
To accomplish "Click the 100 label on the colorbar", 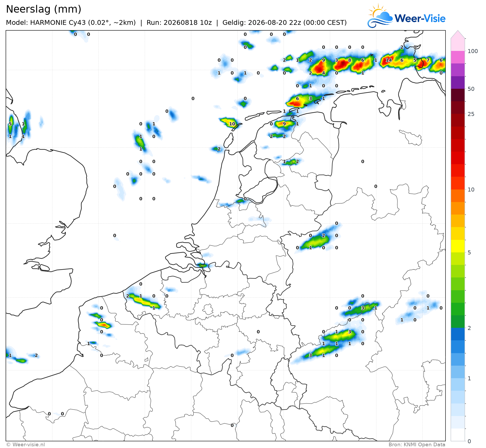I will coord(473,51).
